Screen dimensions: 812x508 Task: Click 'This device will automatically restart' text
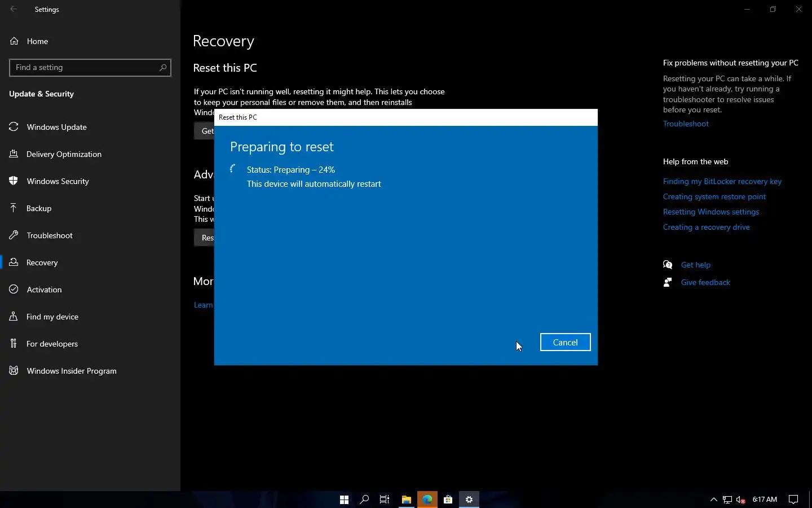click(x=314, y=184)
